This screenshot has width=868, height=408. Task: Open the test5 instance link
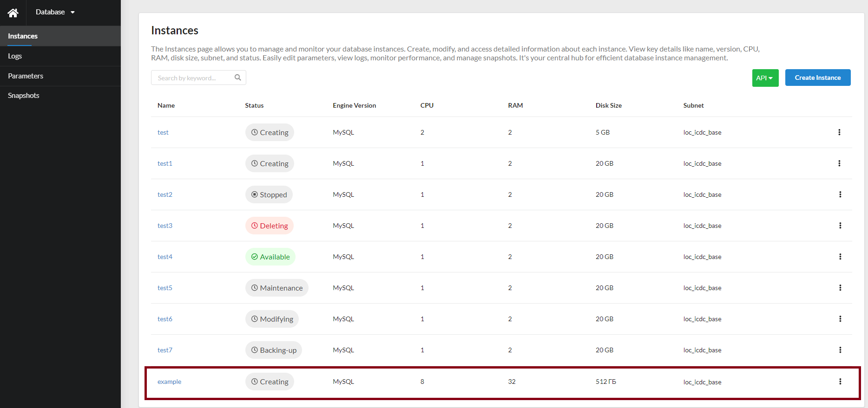click(164, 288)
